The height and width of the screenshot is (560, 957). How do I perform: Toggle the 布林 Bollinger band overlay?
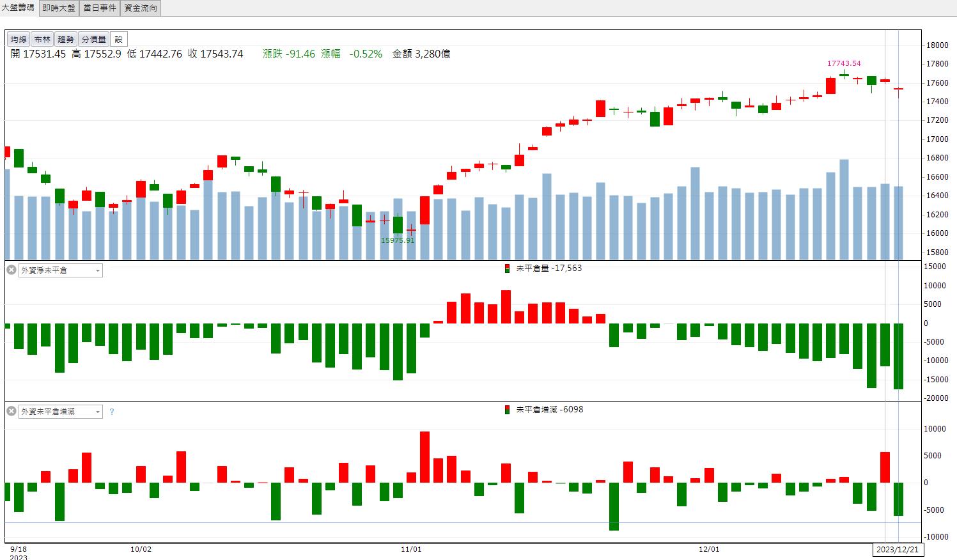[42, 40]
